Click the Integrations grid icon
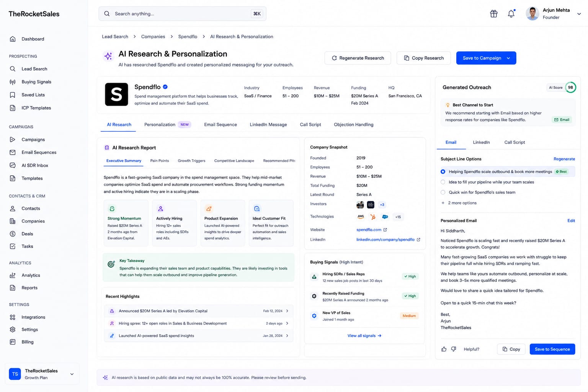This screenshot has width=588, height=392. (x=13, y=317)
